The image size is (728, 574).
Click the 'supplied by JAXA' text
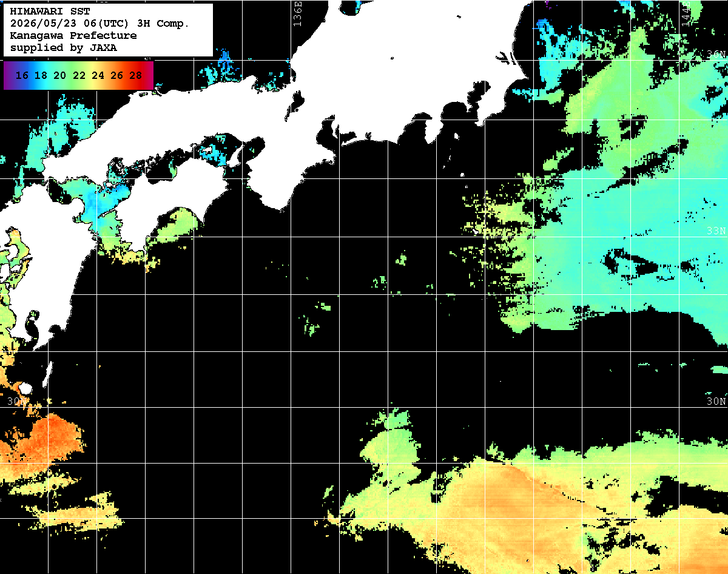[64, 48]
